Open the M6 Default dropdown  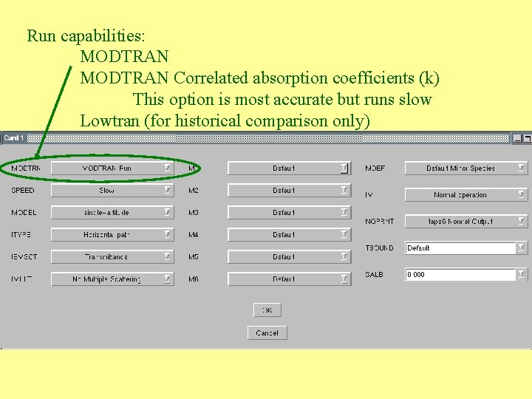[x=289, y=279]
